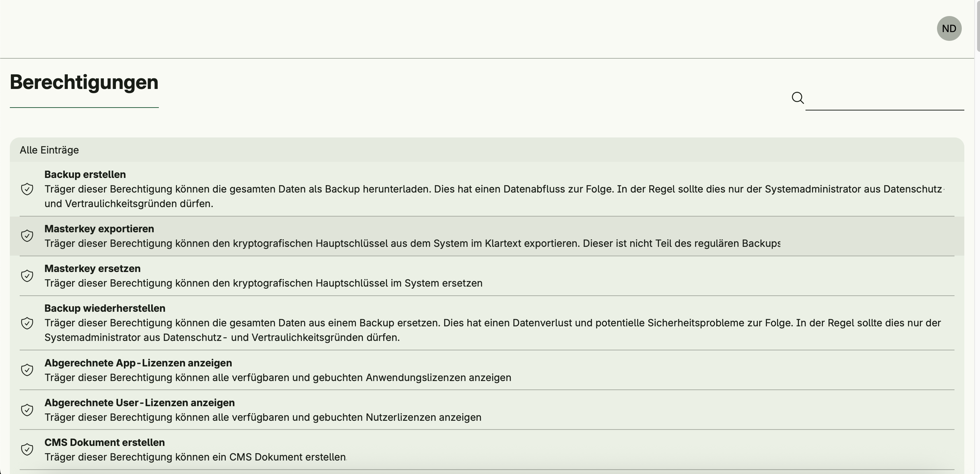This screenshot has width=980, height=474.
Task: Select the Alle Einträge list header
Action: (50, 150)
